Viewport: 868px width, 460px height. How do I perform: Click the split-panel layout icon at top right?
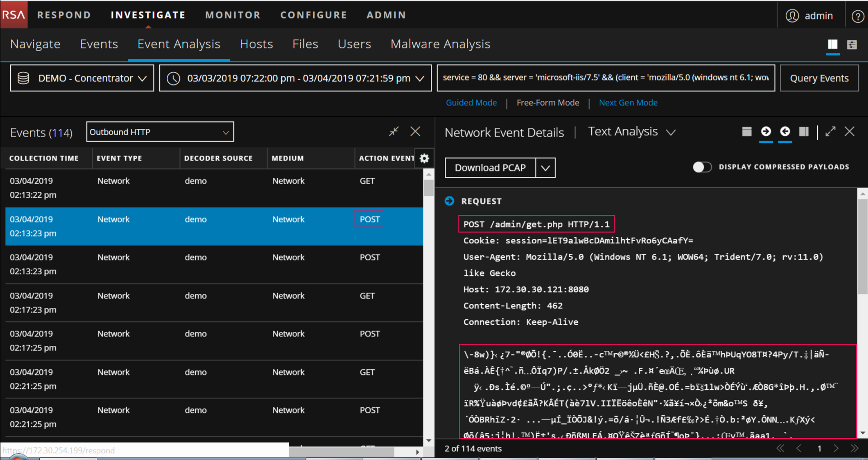[x=832, y=44]
